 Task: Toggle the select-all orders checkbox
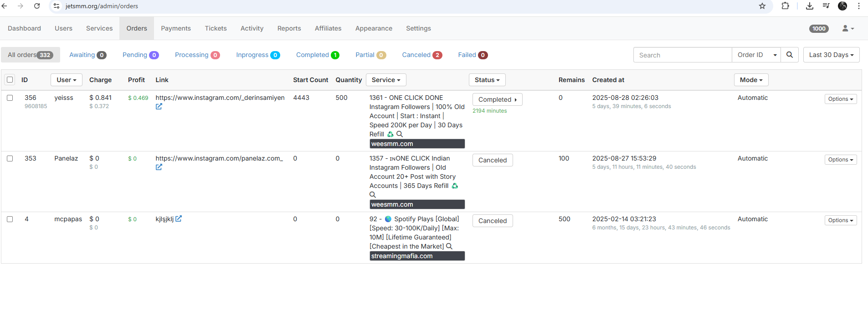pyautogui.click(x=10, y=80)
